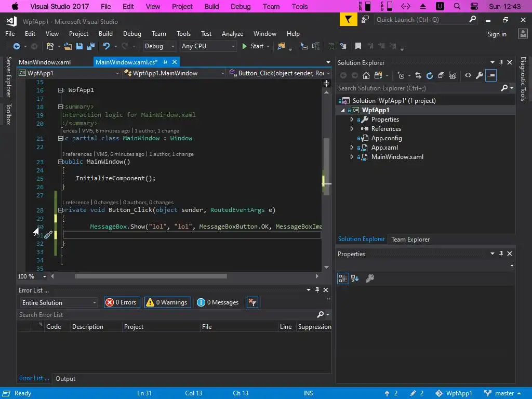This screenshot has width=532, height=399.
Task: Click the Search Solution Explorer field
Action: (419, 88)
